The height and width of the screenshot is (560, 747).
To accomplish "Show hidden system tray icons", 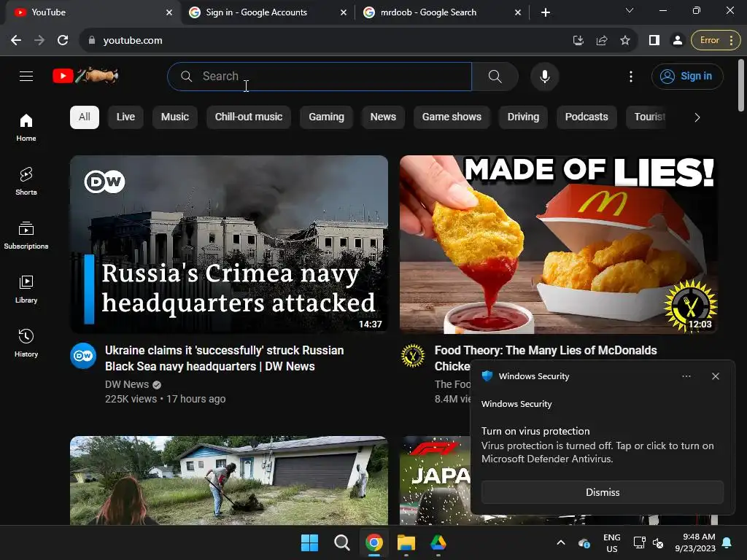I will pos(561,542).
